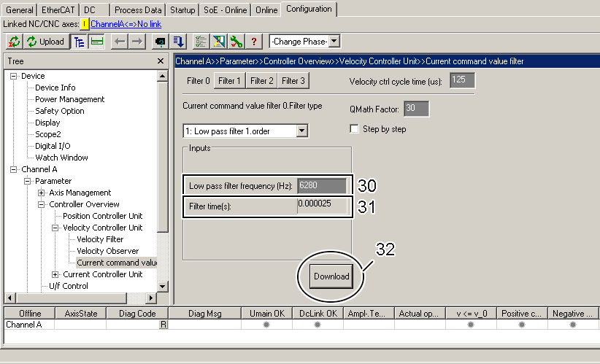
Task: Expand the Current Controller Unit node
Action: 55,274
